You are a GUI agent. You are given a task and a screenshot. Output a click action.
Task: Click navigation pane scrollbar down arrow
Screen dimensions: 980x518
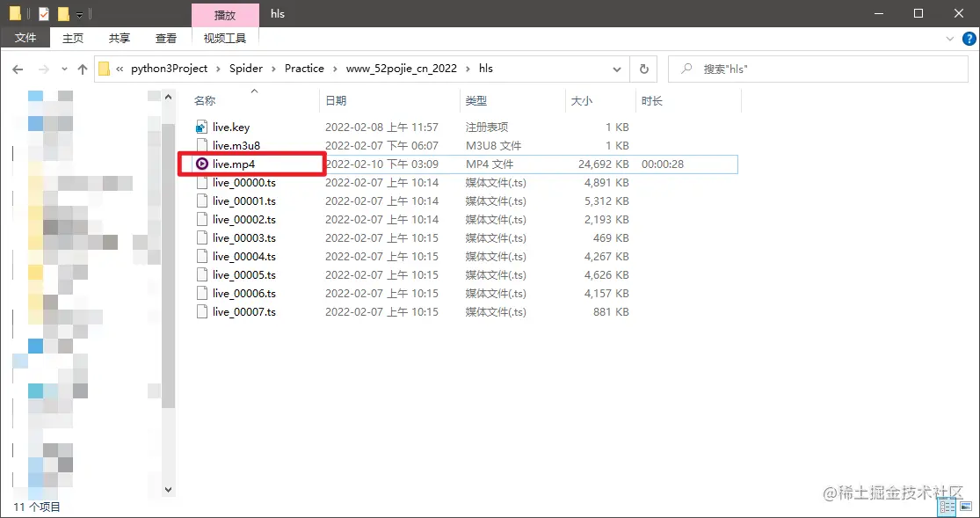168,490
